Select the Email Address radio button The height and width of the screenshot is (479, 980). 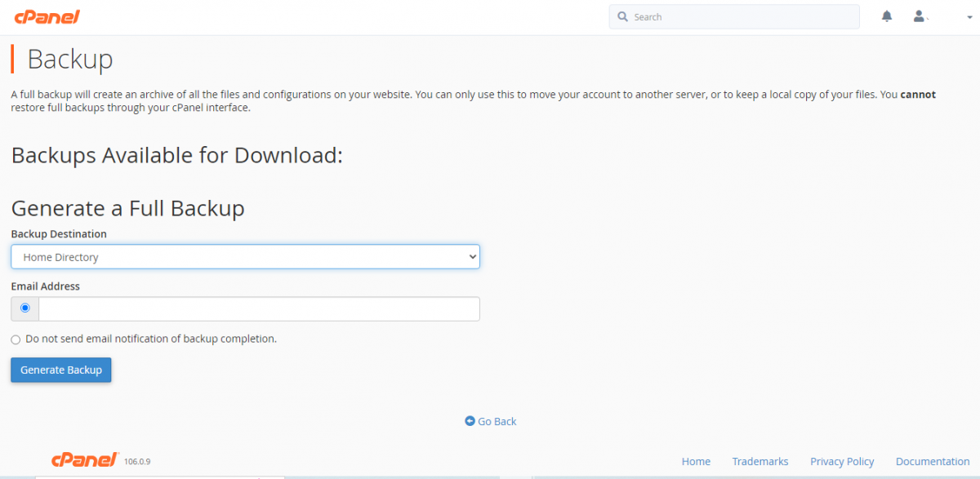pos(25,308)
